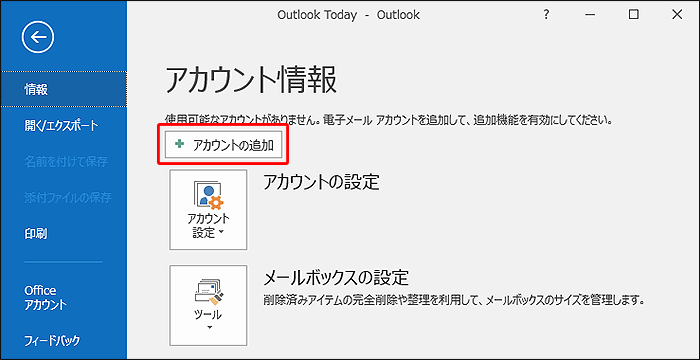Click the question mark help icon
Image resolution: width=700 pixels, height=360 pixels.
pos(546,15)
